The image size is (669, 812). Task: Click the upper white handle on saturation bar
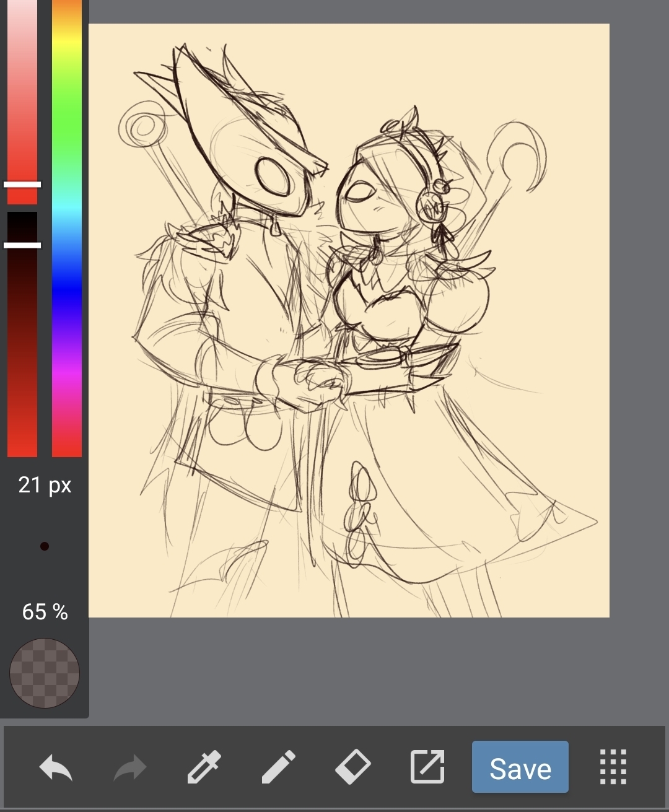[22, 185]
